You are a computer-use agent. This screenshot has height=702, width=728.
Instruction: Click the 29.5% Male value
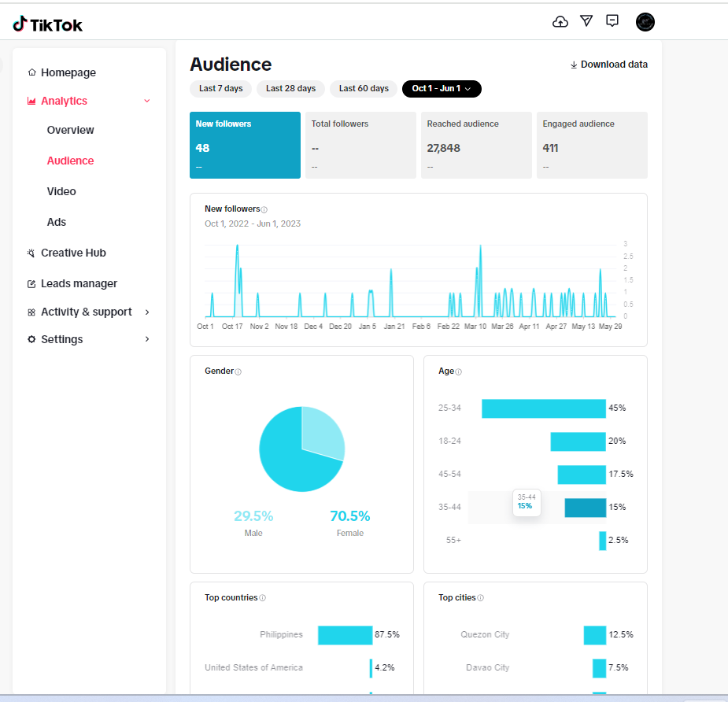(x=253, y=516)
